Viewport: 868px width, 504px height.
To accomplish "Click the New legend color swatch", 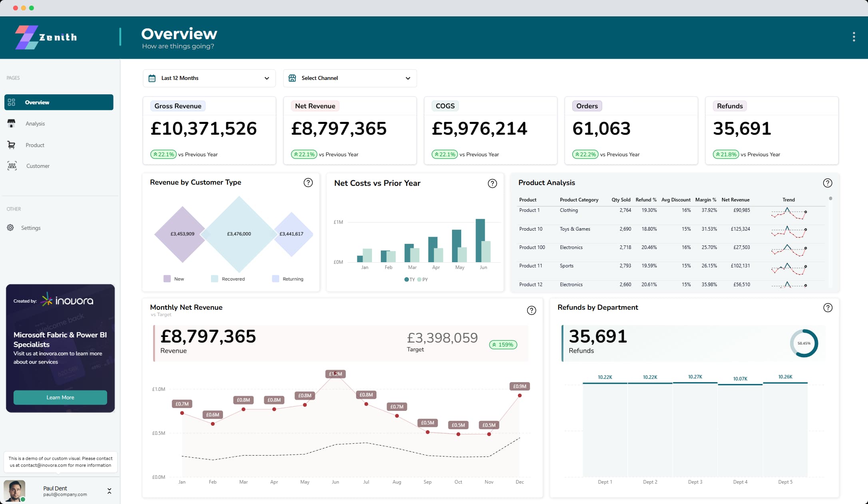I will click(x=167, y=279).
